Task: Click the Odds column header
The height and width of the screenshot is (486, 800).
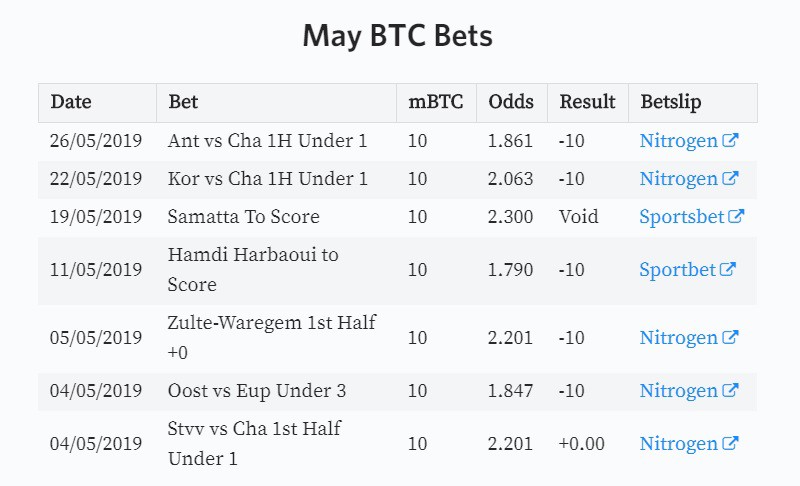Action: pyautogui.click(x=511, y=101)
